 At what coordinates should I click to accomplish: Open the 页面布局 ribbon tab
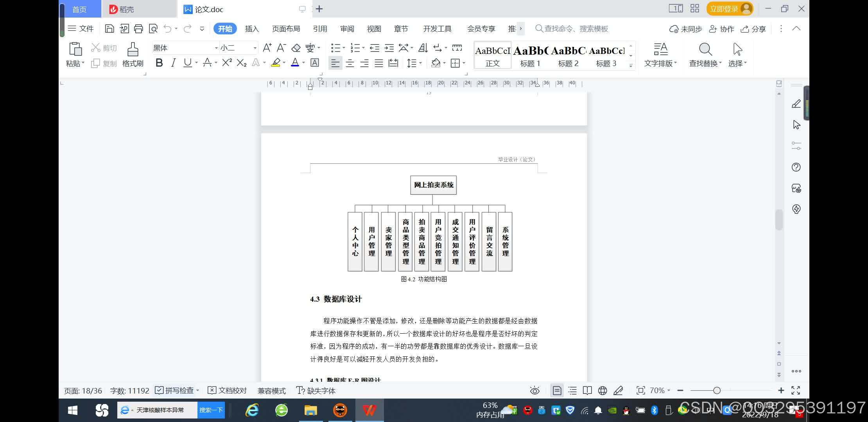(286, 29)
